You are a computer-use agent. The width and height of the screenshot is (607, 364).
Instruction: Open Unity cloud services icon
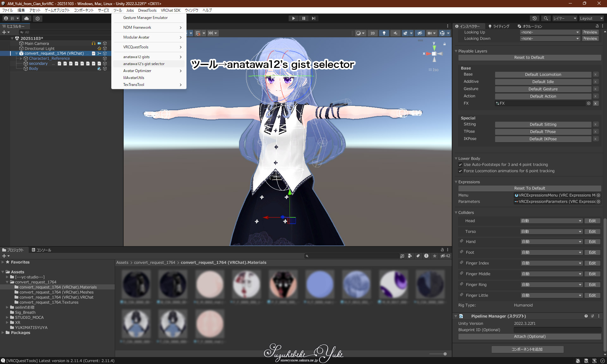[x=27, y=18]
